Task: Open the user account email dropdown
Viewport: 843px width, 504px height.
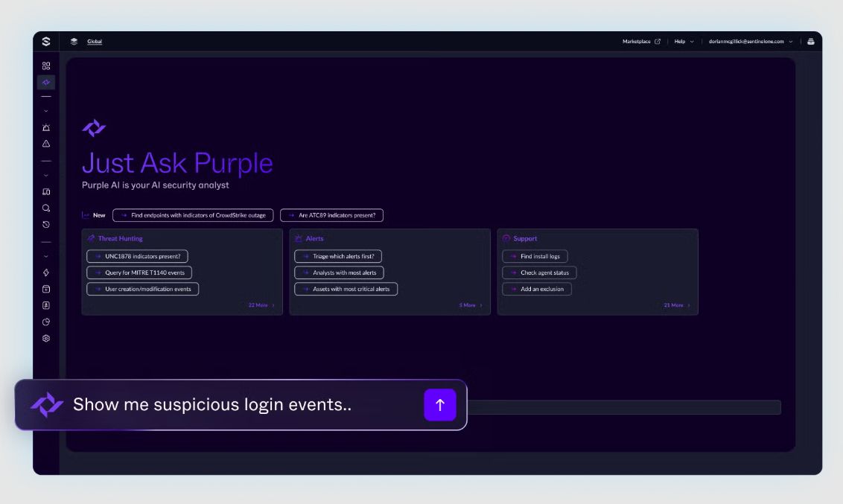Action: point(750,42)
